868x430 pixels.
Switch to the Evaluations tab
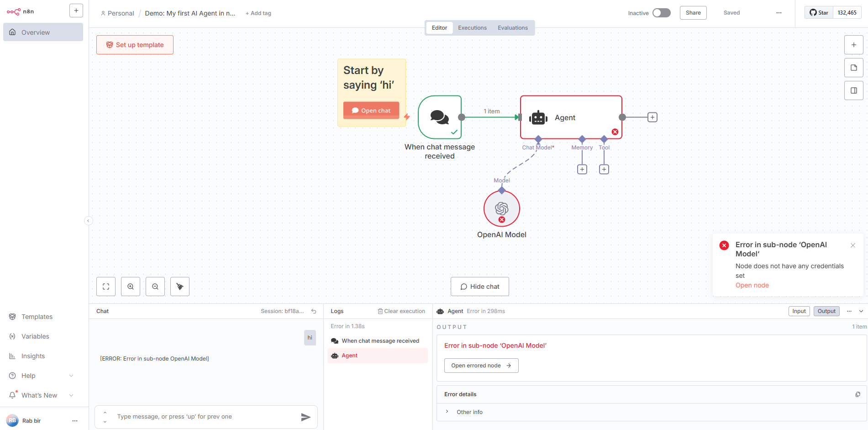513,28
